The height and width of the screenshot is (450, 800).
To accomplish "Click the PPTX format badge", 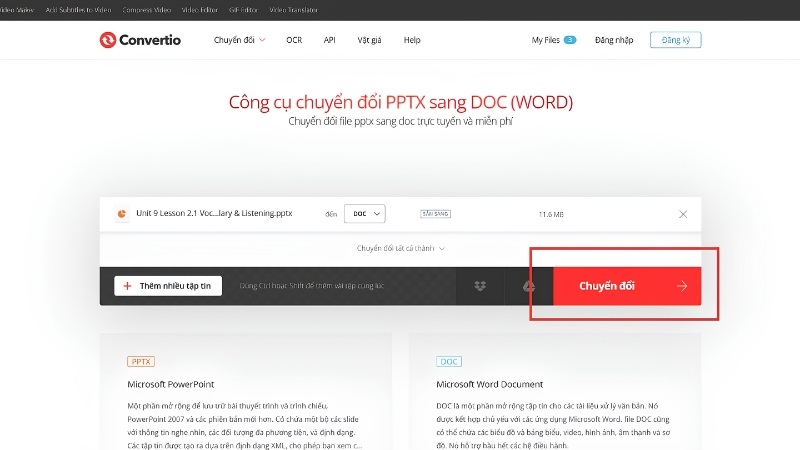I will [x=141, y=362].
